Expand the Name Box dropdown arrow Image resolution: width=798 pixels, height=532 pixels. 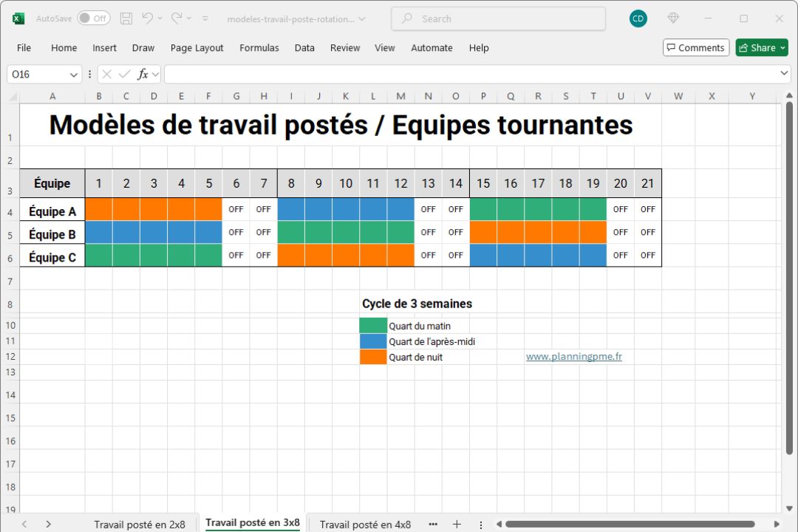(73, 75)
